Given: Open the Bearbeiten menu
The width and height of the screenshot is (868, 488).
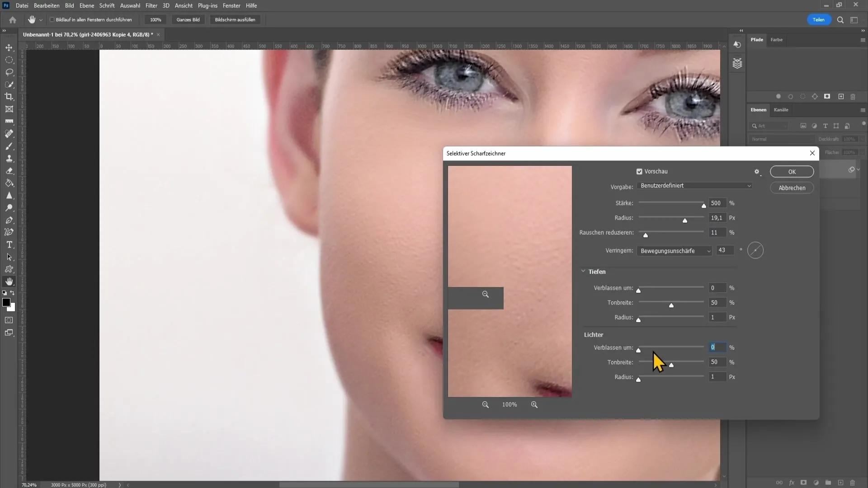Looking at the screenshot, I should pyautogui.click(x=47, y=5).
